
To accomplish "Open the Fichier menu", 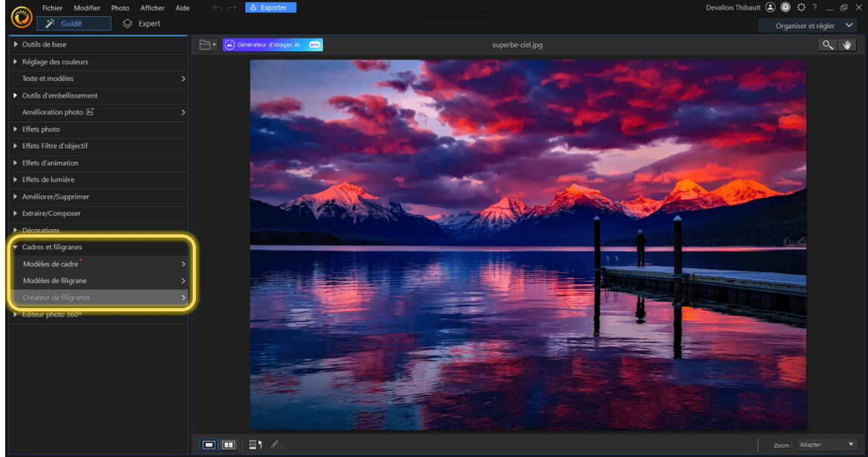I will click(52, 8).
